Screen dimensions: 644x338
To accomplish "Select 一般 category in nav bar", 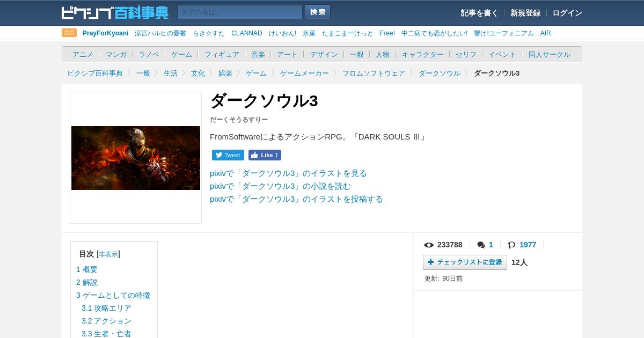I will pyautogui.click(x=357, y=54).
